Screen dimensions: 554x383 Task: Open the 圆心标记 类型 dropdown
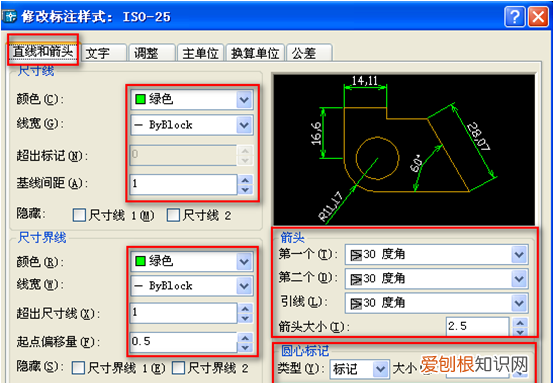380,369
